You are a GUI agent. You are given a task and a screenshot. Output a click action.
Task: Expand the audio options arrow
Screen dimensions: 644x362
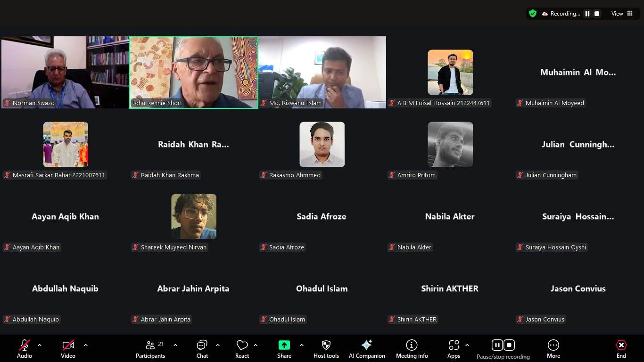pyautogui.click(x=40, y=345)
